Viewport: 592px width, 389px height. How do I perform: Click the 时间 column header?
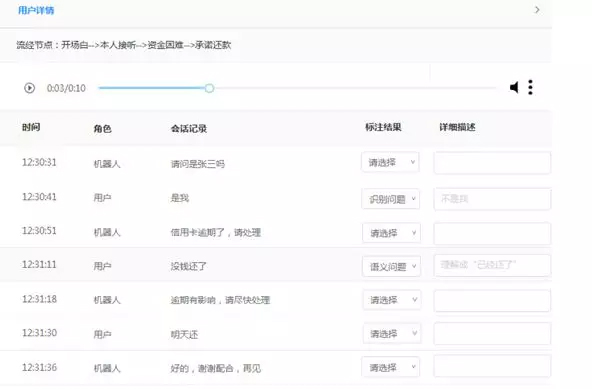[31, 127]
